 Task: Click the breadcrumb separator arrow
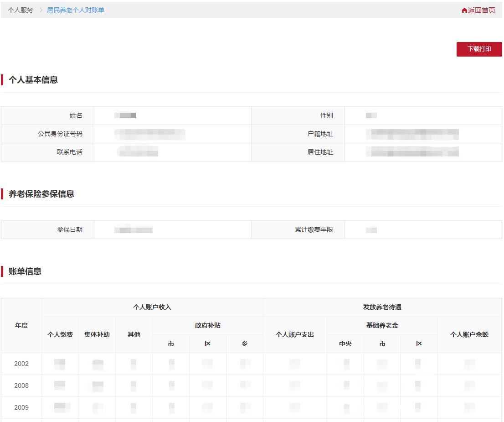pyautogui.click(x=41, y=10)
